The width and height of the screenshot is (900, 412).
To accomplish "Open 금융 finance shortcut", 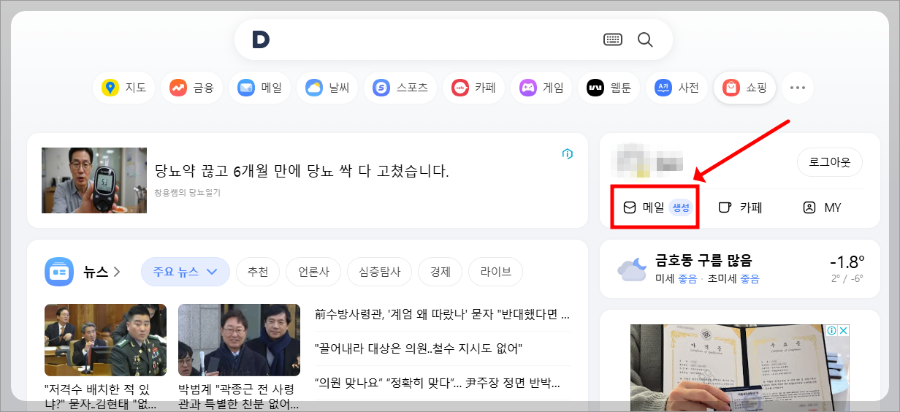I will 191,88.
